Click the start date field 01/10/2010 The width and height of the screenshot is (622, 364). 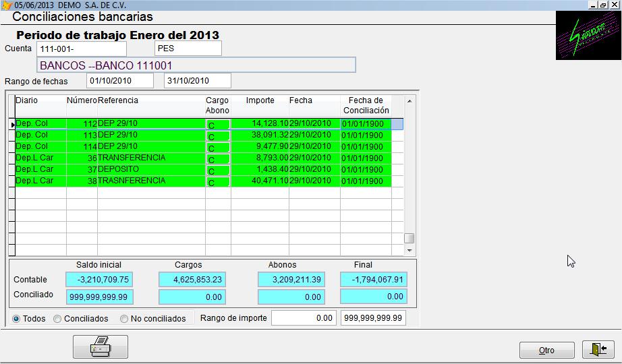[120, 81]
